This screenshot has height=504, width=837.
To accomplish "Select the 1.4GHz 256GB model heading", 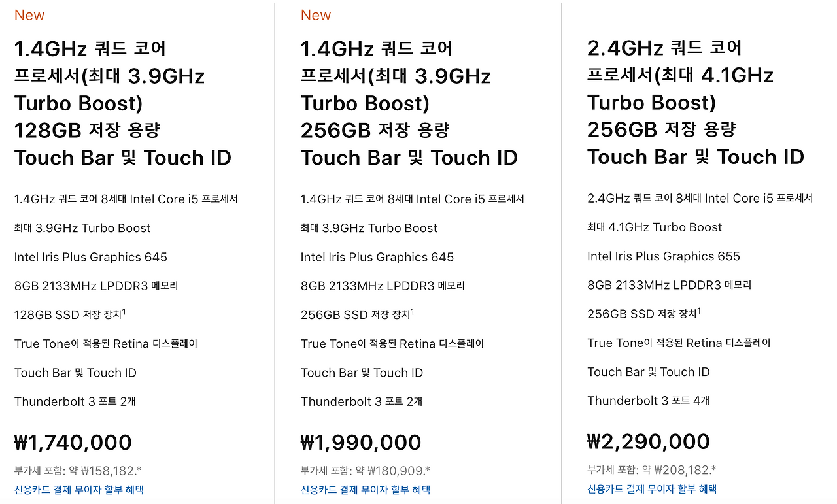I will click(409, 103).
